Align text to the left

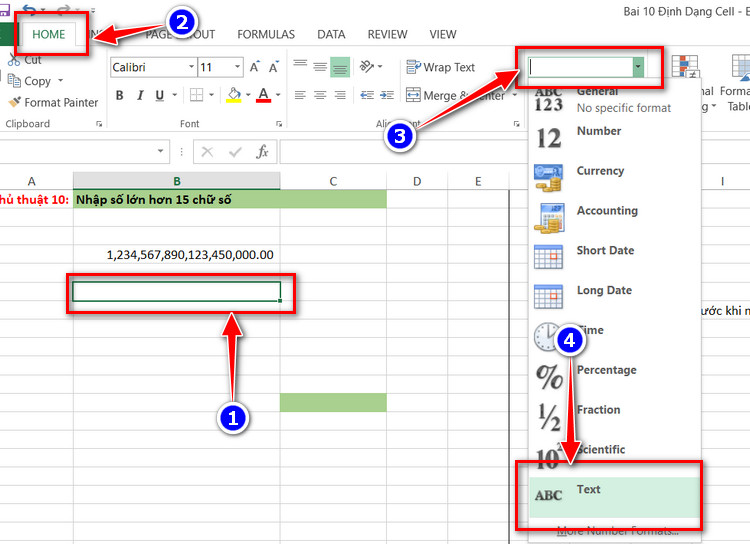click(300, 95)
